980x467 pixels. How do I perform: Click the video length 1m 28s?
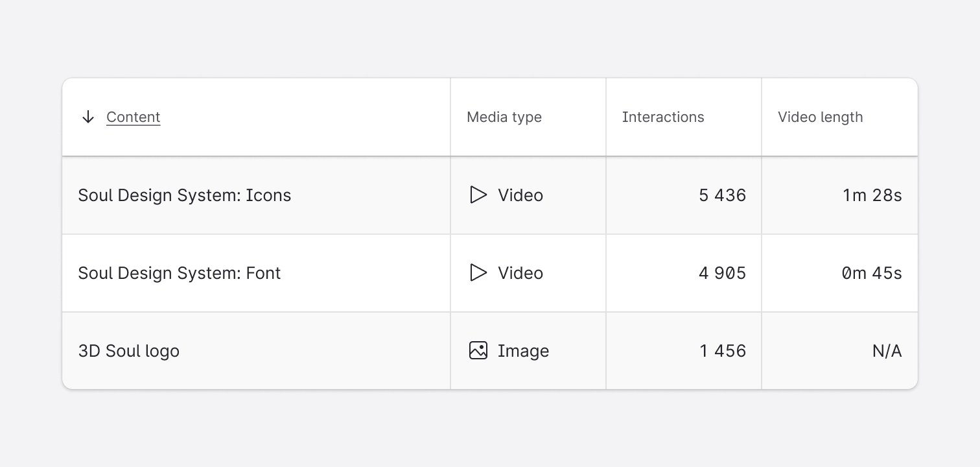pos(872,195)
